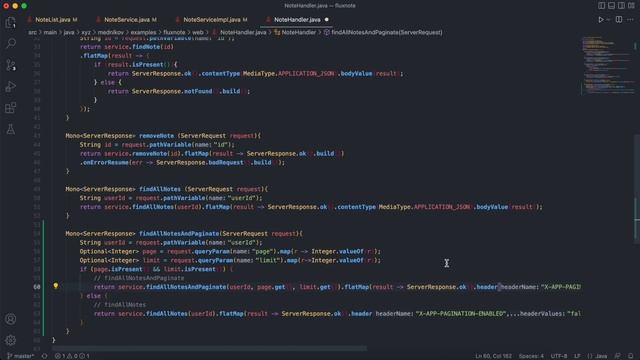Click the 'findAllNotes' method declaration name
Image resolution: width=640 pixels, height=360 pixels.
pyautogui.click(x=160, y=189)
